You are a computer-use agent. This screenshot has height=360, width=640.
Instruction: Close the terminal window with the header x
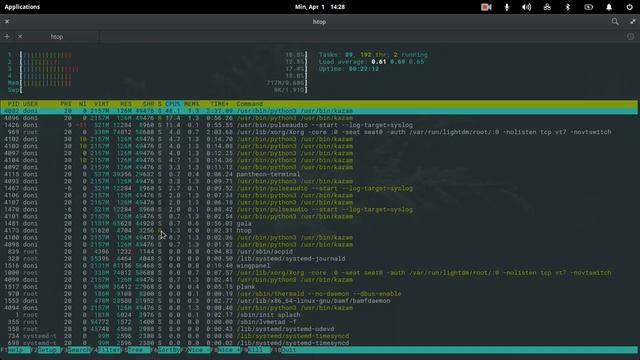[x=7, y=22]
